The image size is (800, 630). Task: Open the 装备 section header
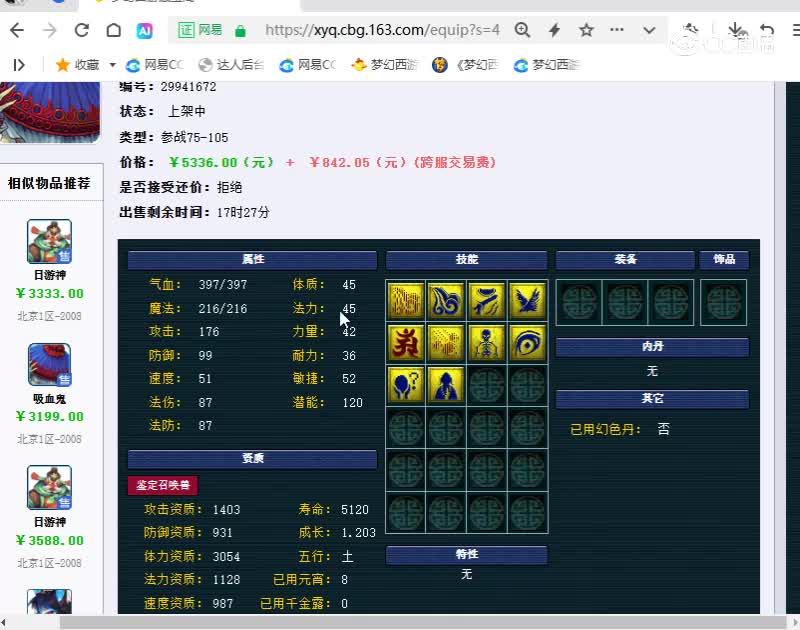point(625,259)
